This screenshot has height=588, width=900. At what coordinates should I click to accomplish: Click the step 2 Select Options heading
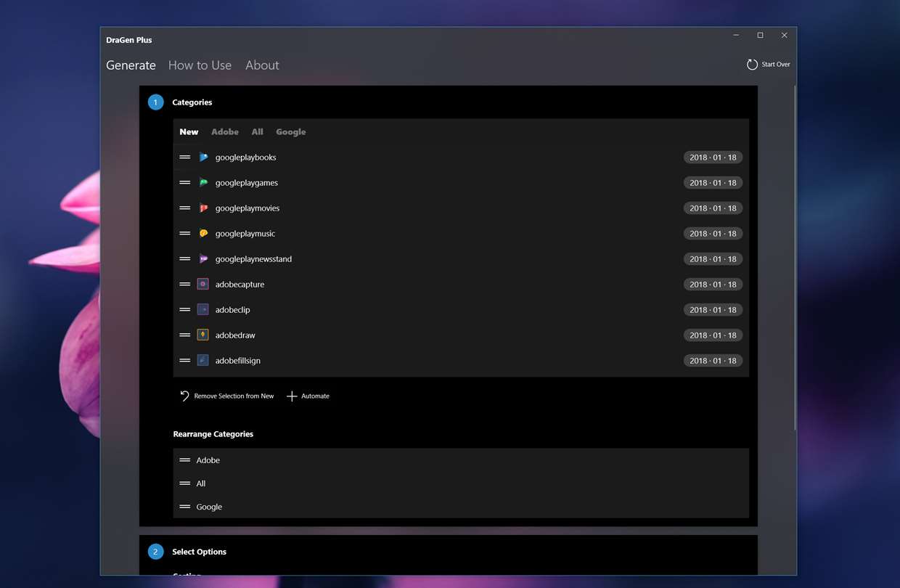(x=199, y=552)
